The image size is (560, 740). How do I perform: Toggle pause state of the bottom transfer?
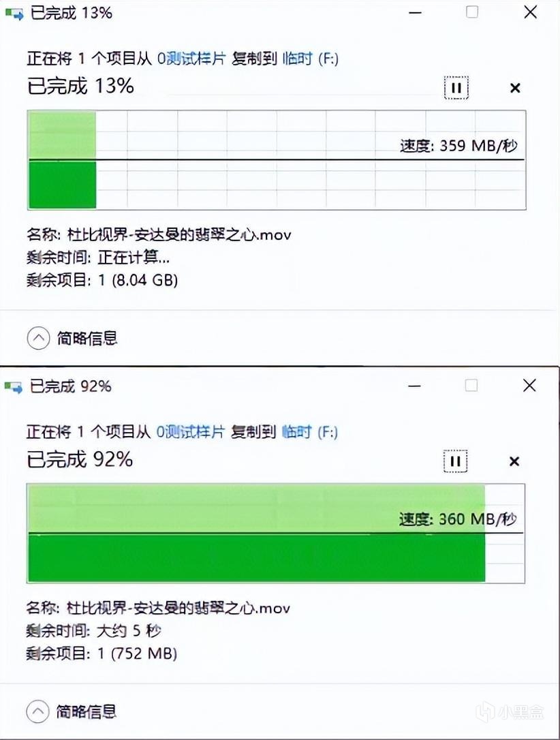[455, 461]
